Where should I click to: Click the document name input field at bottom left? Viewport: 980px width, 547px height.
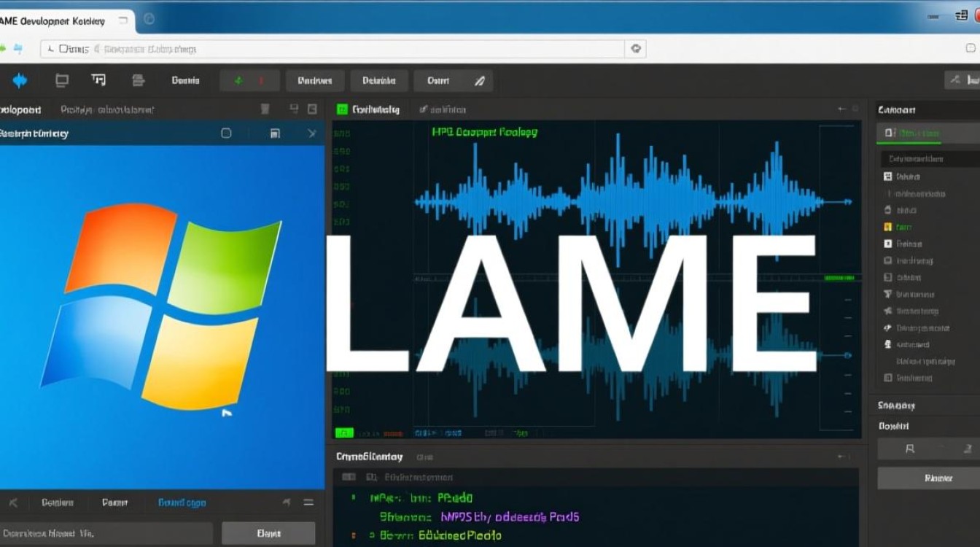point(106,532)
